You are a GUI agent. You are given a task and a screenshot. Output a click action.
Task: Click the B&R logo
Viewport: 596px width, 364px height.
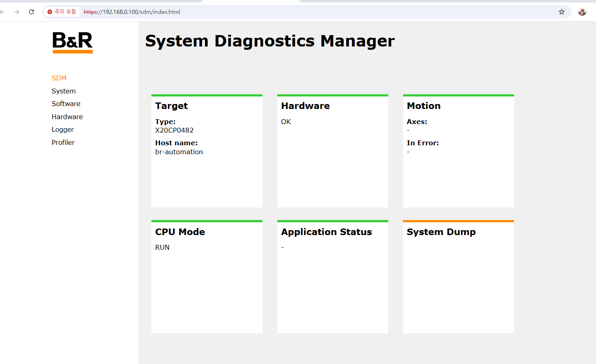click(x=73, y=43)
